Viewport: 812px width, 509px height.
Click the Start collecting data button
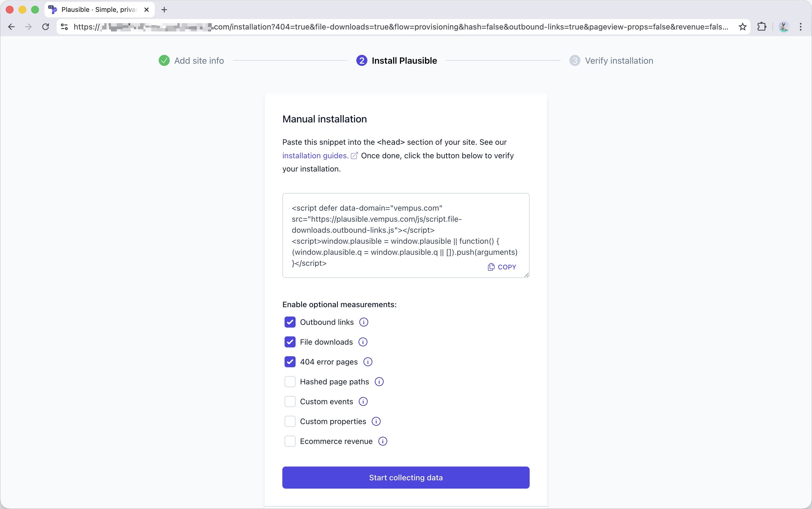[x=405, y=477]
